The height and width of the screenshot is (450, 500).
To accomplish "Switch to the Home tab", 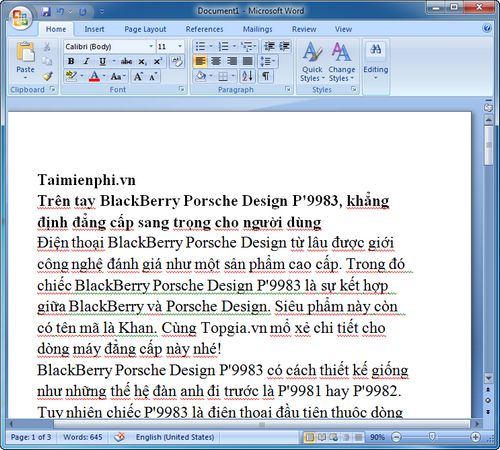I will click(56, 29).
